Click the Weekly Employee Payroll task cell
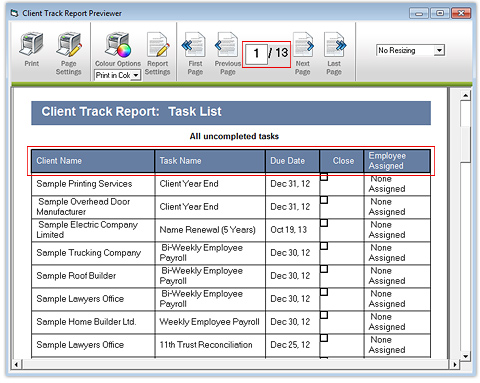Screen dimensions: 480x383 [x=210, y=322]
